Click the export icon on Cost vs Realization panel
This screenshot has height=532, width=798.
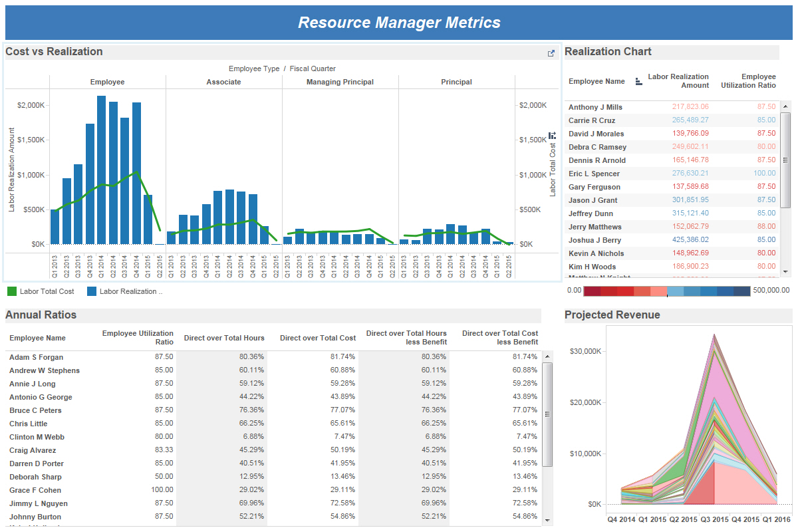coord(549,51)
